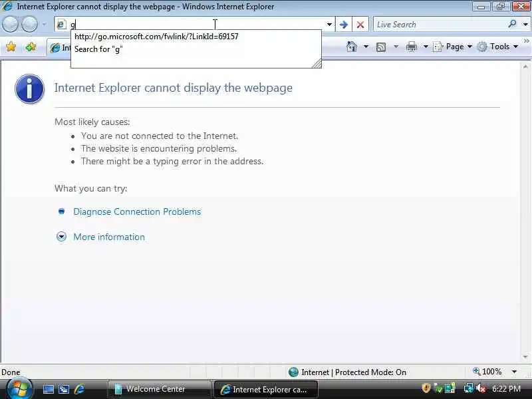Click the scrollbar up arrow
Image resolution: width=532 pixels, height=399 pixels.
[x=525, y=67]
